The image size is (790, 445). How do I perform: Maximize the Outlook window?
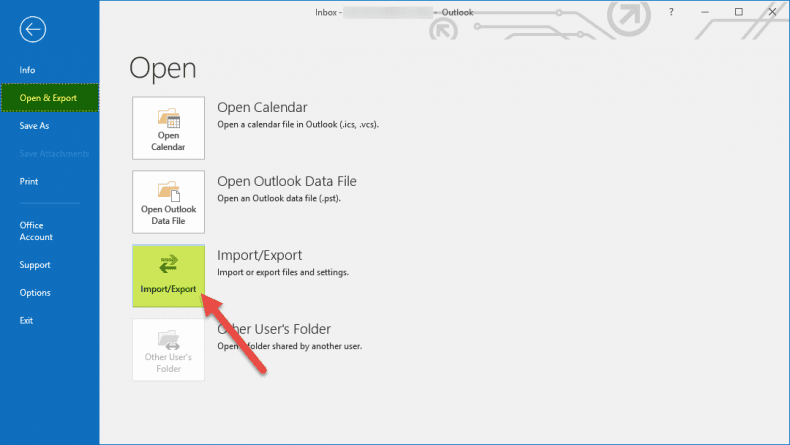(738, 12)
